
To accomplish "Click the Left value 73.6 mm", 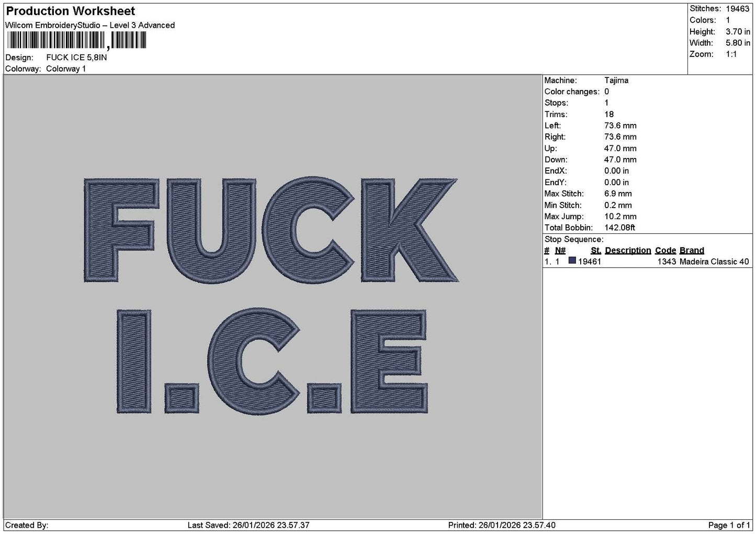I will [620, 126].
